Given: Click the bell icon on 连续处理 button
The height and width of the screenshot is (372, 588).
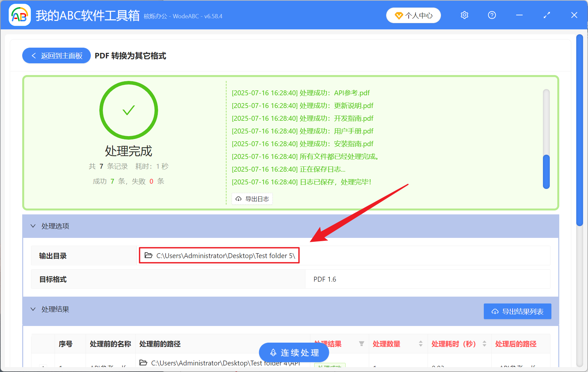Looking at the screenshot, I should pyautogui.click(x=273, y=352).
